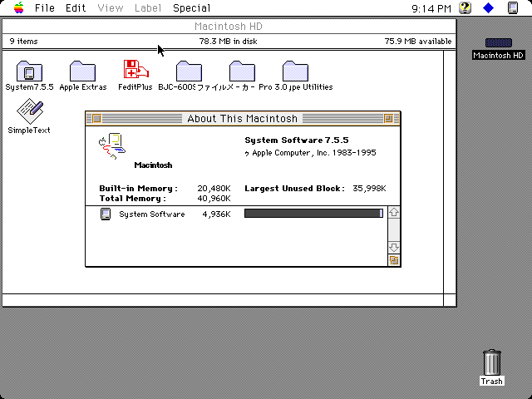
Task: Select the BJC-600 folder icon
Action: (189, 71)
